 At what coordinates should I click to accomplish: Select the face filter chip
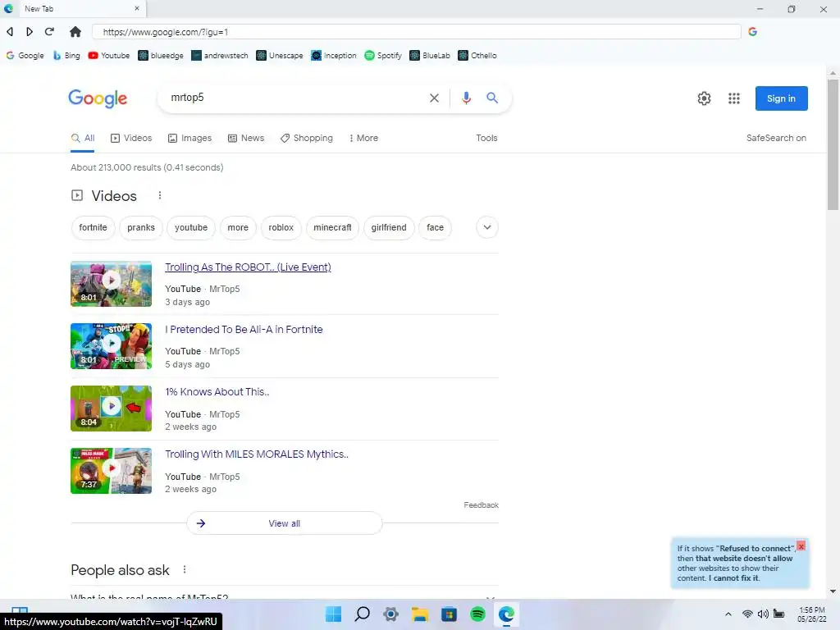435,228
